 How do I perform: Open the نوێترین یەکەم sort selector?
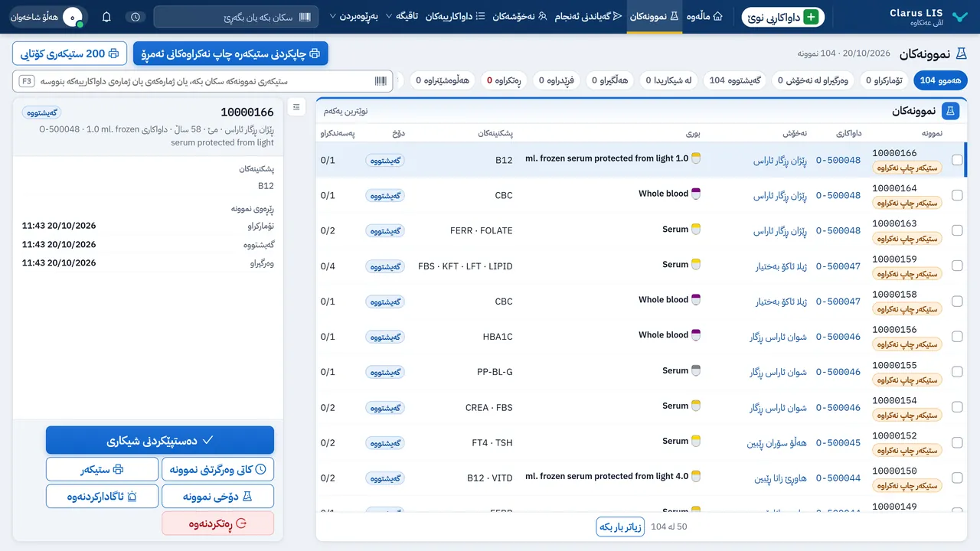[345, 111]
